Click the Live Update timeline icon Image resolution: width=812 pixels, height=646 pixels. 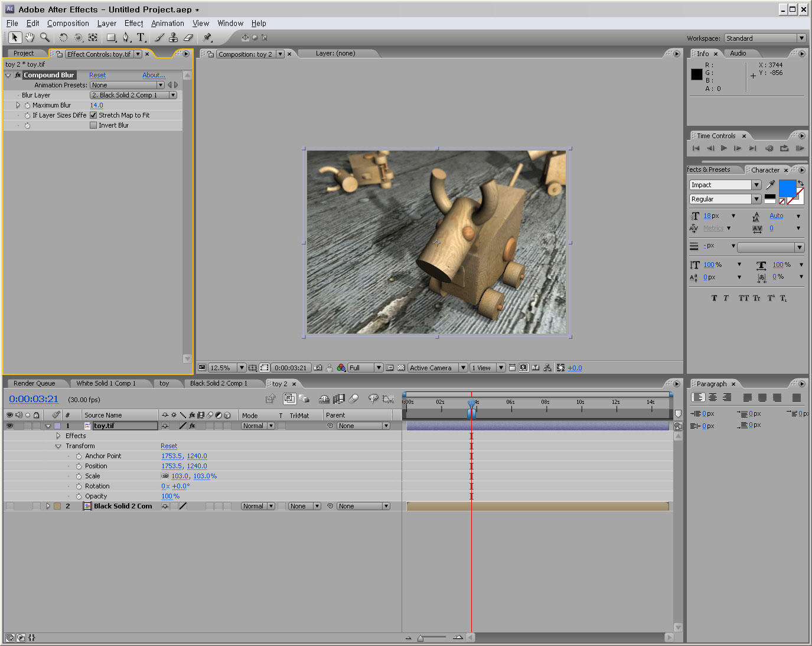289,399
